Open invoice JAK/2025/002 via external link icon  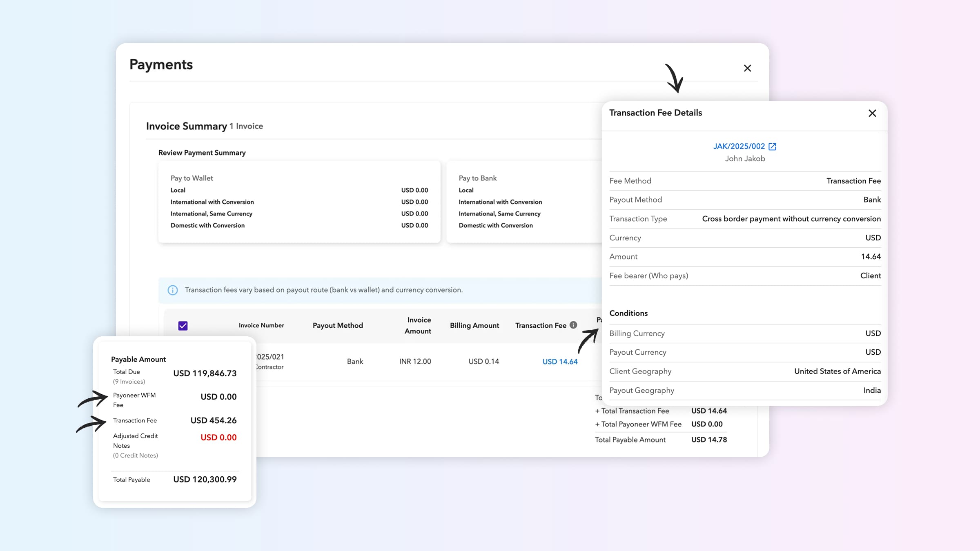pos(772,146)
